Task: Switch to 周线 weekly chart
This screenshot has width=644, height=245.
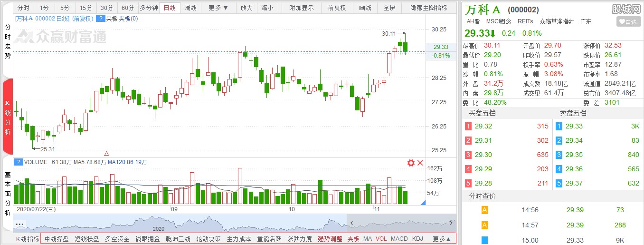Action: [190, 8]
